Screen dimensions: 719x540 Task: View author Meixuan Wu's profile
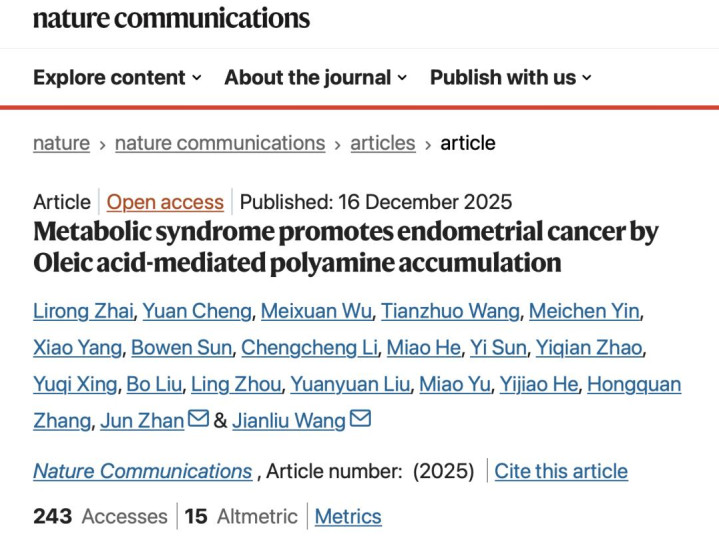[x=315, y=311]
